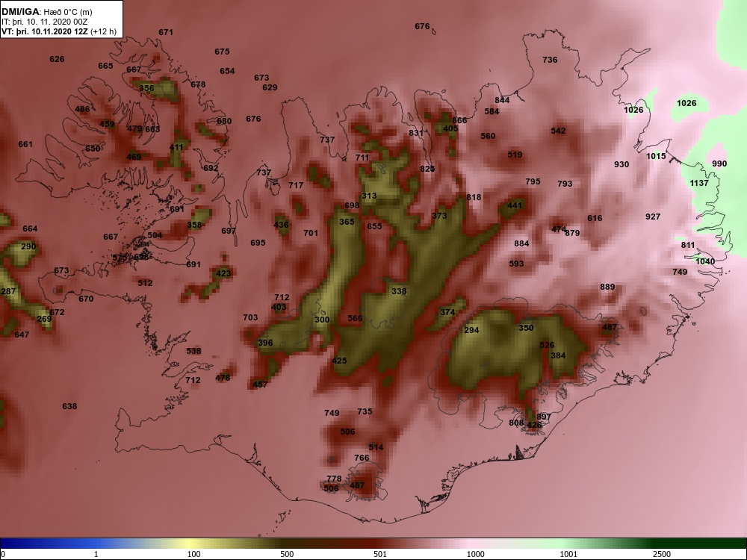The height and width of the screenshot is (560, 747).
Task: Click the value 593 on the map
Action: (516, 264)
